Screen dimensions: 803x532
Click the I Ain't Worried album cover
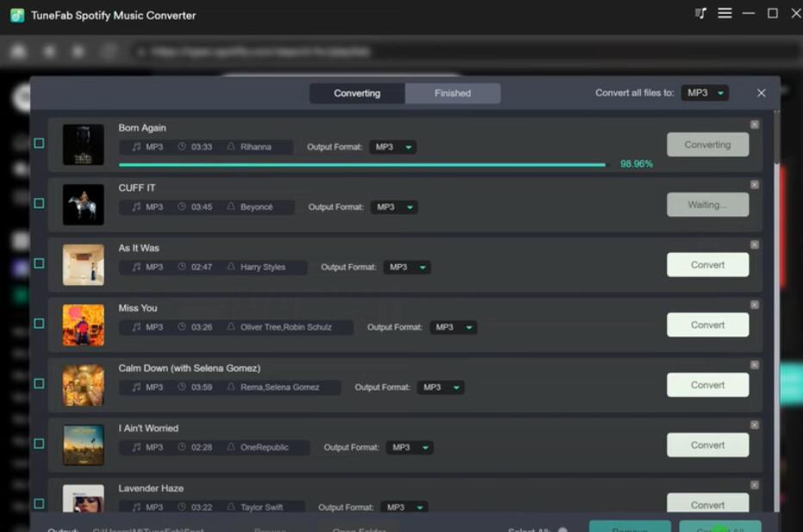[x=84, y=445]
